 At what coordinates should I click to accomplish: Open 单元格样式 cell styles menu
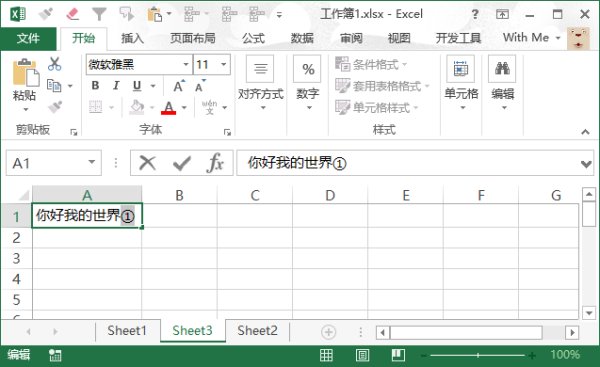[377, 107]
